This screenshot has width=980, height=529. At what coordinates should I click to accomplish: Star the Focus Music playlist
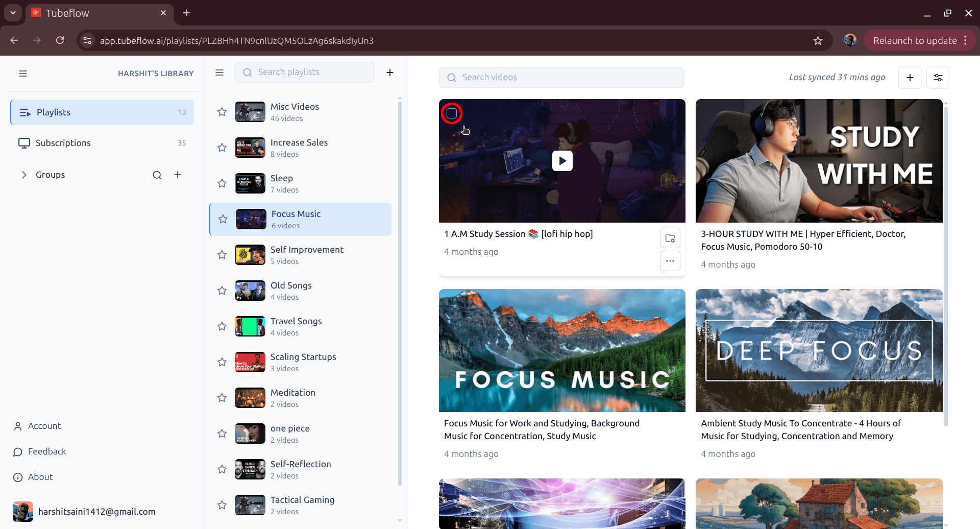click(x=223, y=219)
